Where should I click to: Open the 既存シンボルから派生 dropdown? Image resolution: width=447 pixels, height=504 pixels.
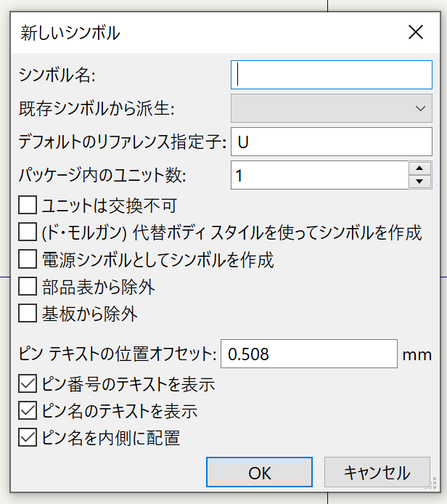pyautogui.click(x=332, y=108)
